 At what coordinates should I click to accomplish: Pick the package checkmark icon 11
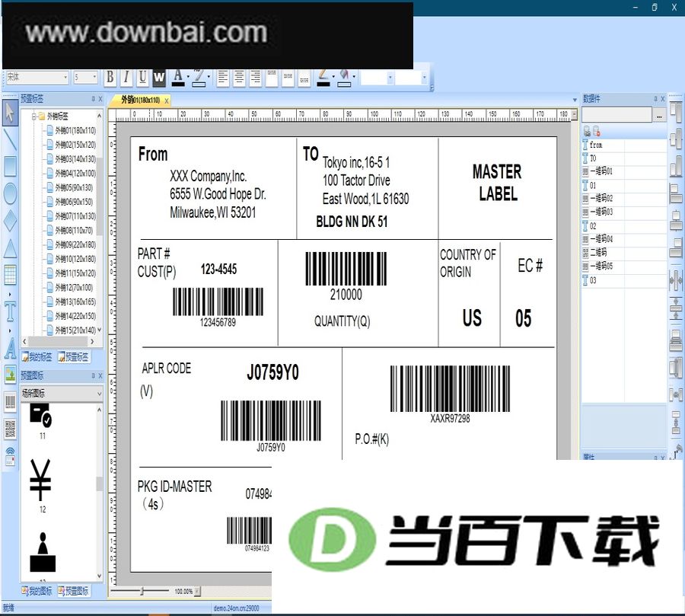click(x=40, y=415)
